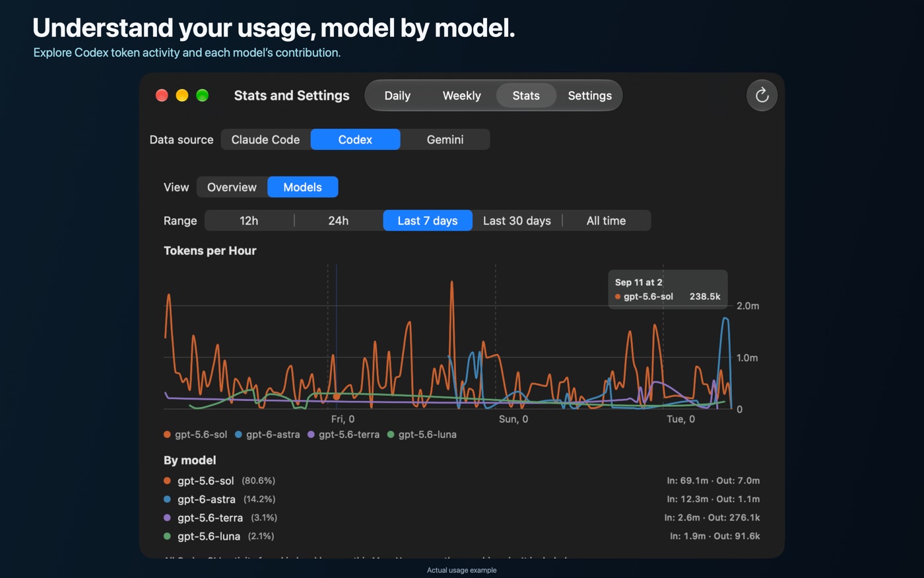Screen dimensions: 924x578
Task: Click the 'Fri, 0' axis label
Action: click(x=343, y=419)
